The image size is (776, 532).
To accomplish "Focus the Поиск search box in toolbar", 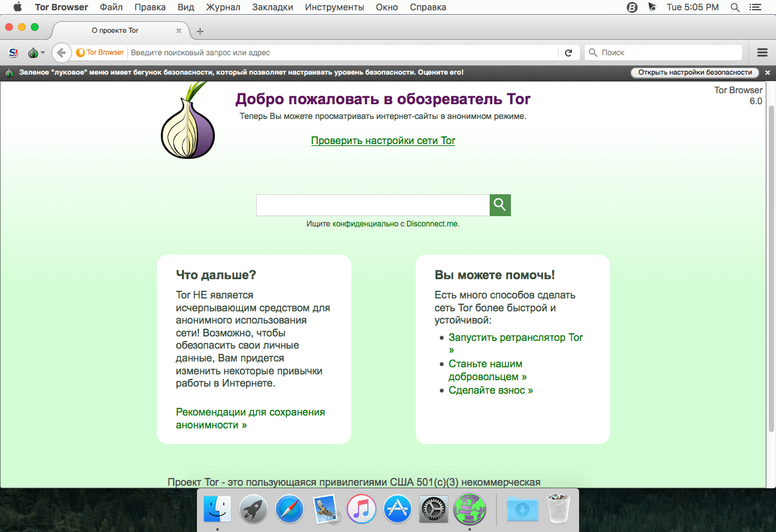I will tap(663, 53).
